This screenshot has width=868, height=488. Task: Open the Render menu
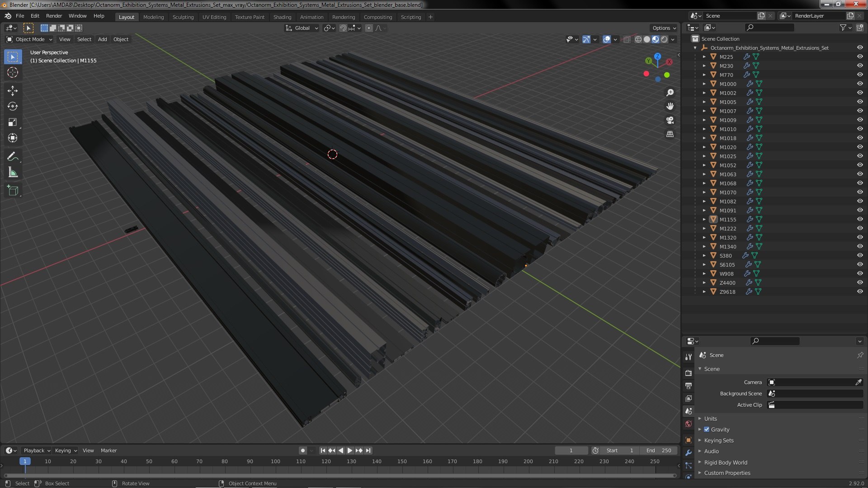point(54,16)
